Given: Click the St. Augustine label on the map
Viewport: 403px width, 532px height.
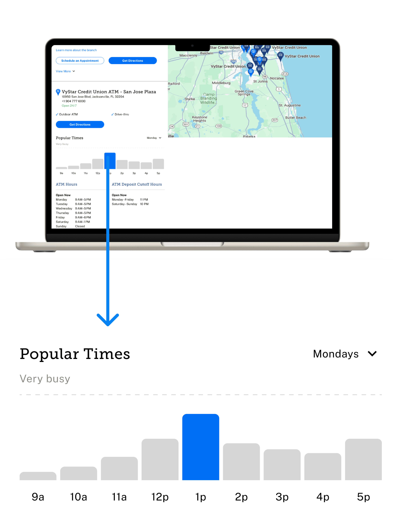Looking at the screenshot, I should tap(290, 105).
